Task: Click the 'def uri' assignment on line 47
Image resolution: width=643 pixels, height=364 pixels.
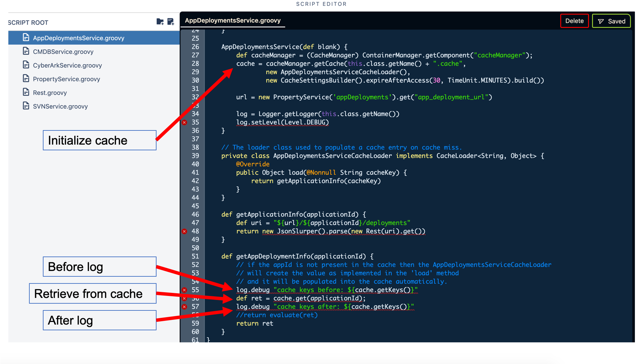Action: (x=323, y=223)
